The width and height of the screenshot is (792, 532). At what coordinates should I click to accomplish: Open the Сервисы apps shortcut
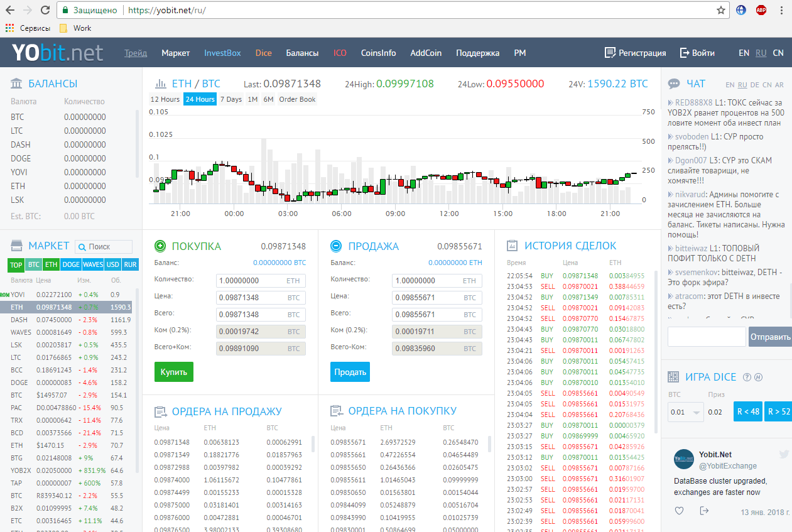(28, 28)
